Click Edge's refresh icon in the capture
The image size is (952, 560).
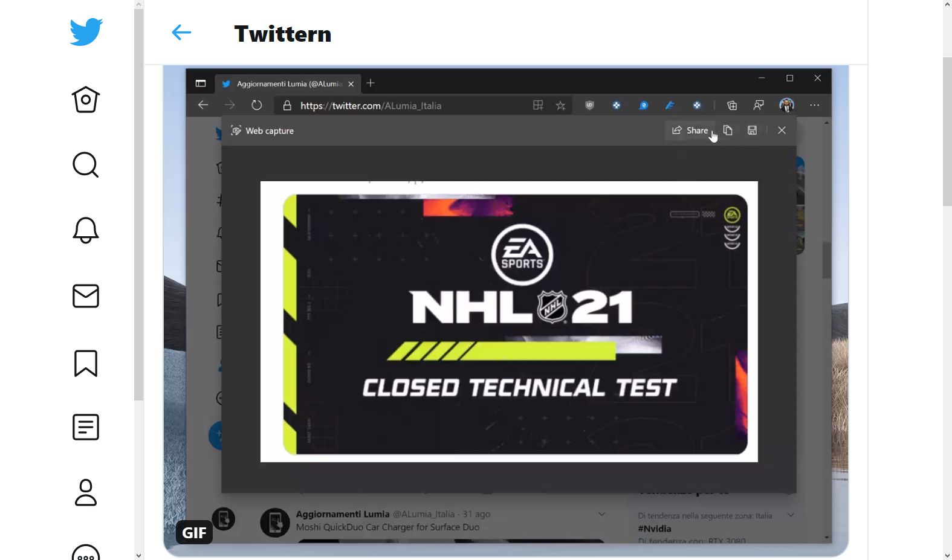pos(257,105)
